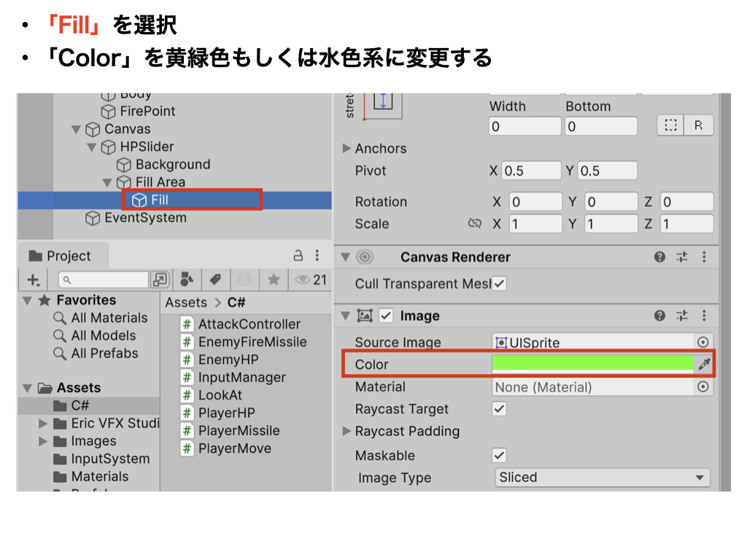Expand the Images folder
Image resolution: width=747 pixels, height=560 pixels.
(x=43, y=441)
